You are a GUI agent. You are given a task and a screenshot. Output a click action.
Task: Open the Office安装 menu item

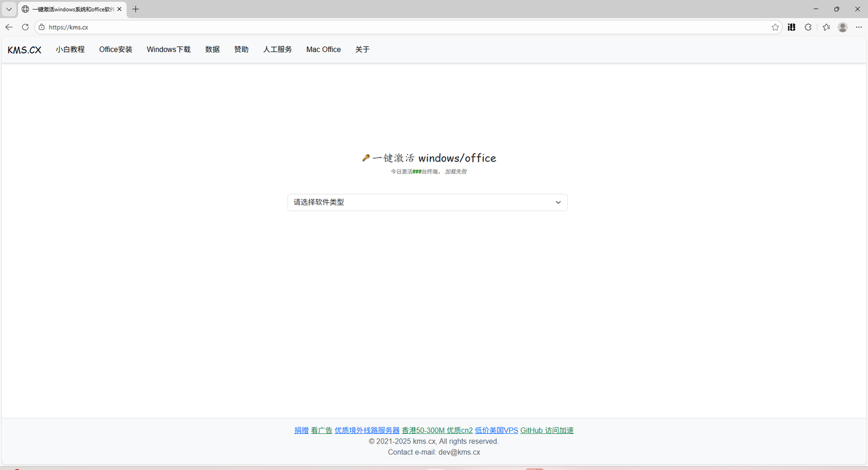[116, 49]
